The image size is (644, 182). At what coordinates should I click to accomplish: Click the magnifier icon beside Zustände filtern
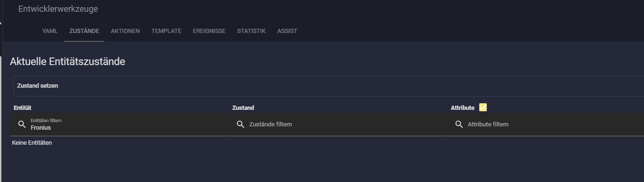[x=240, y=124]
